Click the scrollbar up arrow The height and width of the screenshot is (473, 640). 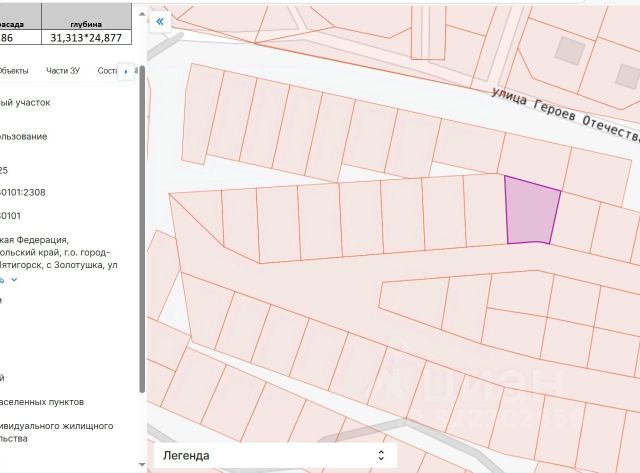[142, 14]
